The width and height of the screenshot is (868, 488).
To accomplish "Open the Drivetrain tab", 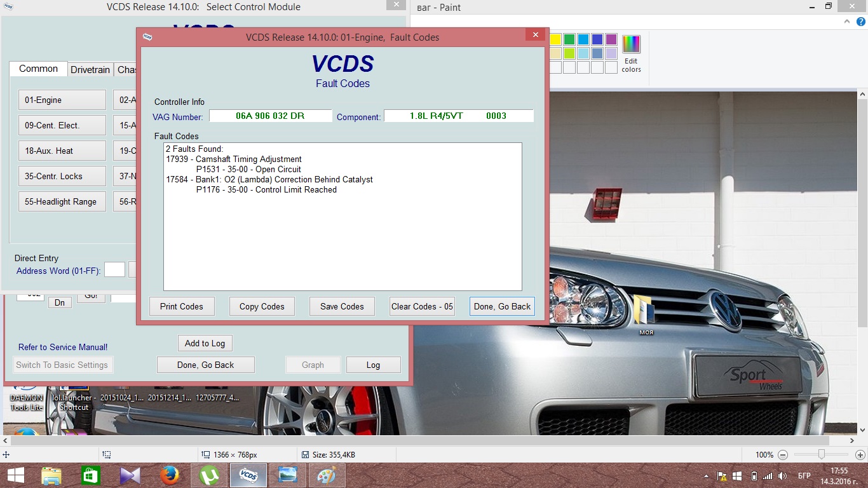I will [90, 70].
